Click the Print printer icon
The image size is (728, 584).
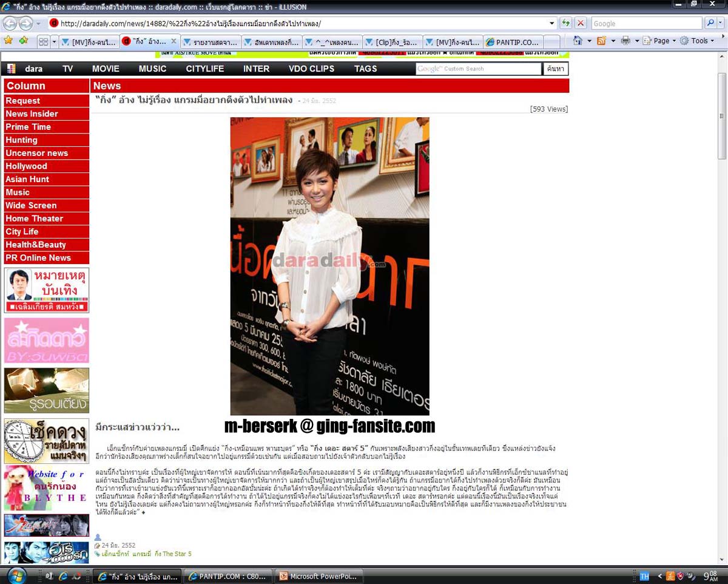625,41
